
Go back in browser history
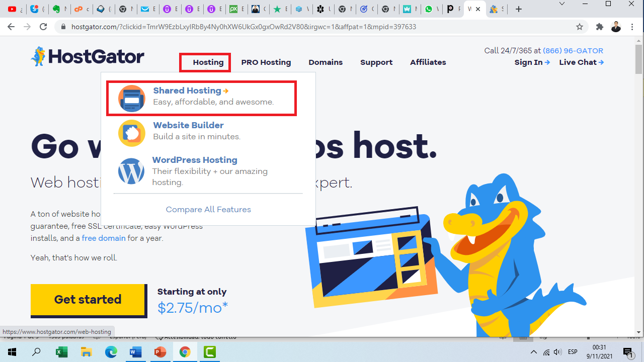coord(11,27)
